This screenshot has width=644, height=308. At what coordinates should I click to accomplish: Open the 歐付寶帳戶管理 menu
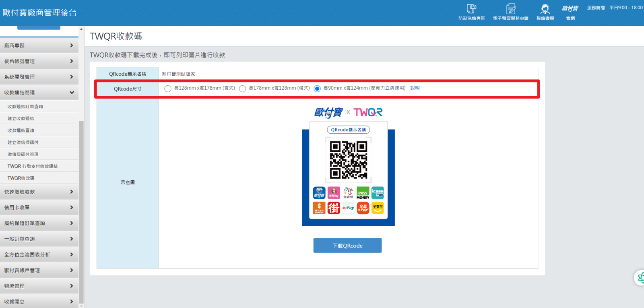pyautogui.click(x=39, y=271)
